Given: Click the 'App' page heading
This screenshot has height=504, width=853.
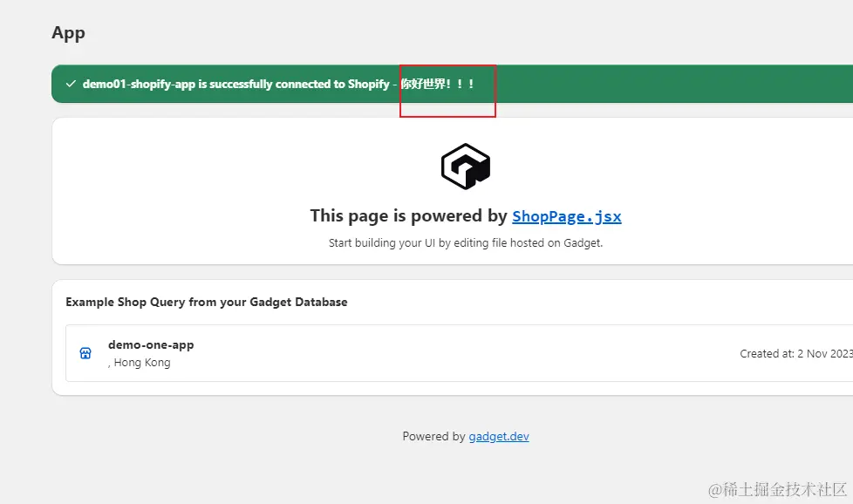Looking at the screenshot, I should 69,33.
